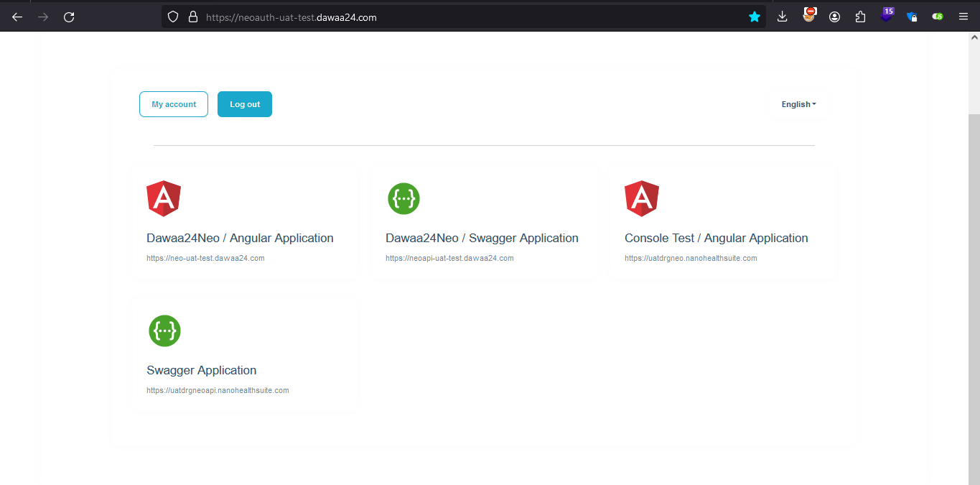980x485 pixels.
Task: Open the Dawaa24Neo / Angular Application title
Action: [x=240, y=238]
